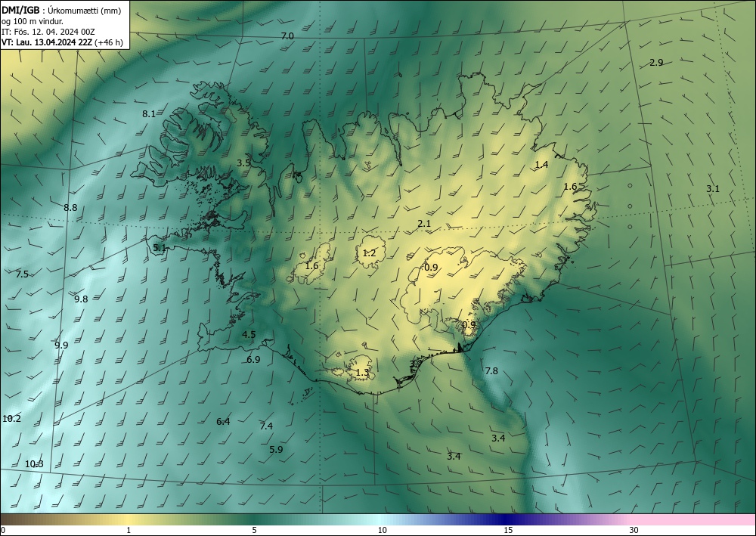
Task: Select the 7.8 value off the southeast coast
Action: click(491, 371)
